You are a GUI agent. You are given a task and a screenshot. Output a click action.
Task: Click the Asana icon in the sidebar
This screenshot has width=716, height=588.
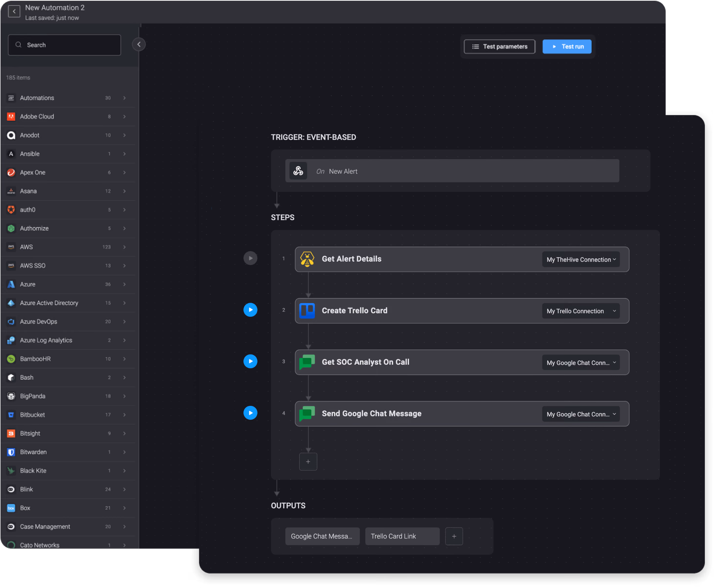coord(11,191)
